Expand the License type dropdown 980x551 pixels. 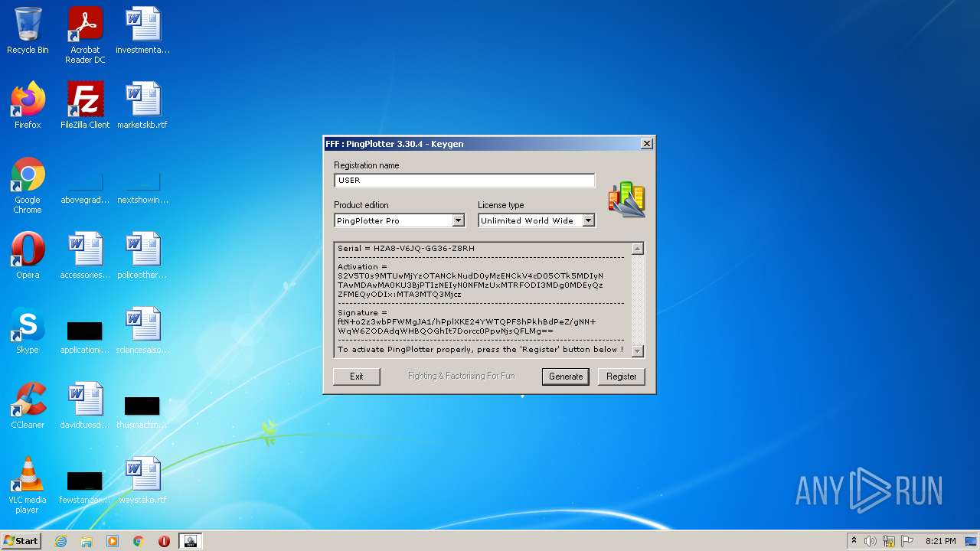click(x=588, y=220)
